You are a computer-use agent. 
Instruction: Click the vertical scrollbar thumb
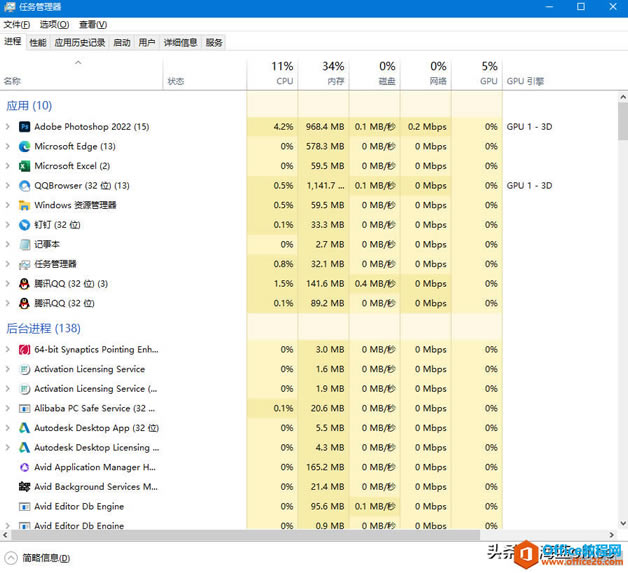click(x=623, y=121)
